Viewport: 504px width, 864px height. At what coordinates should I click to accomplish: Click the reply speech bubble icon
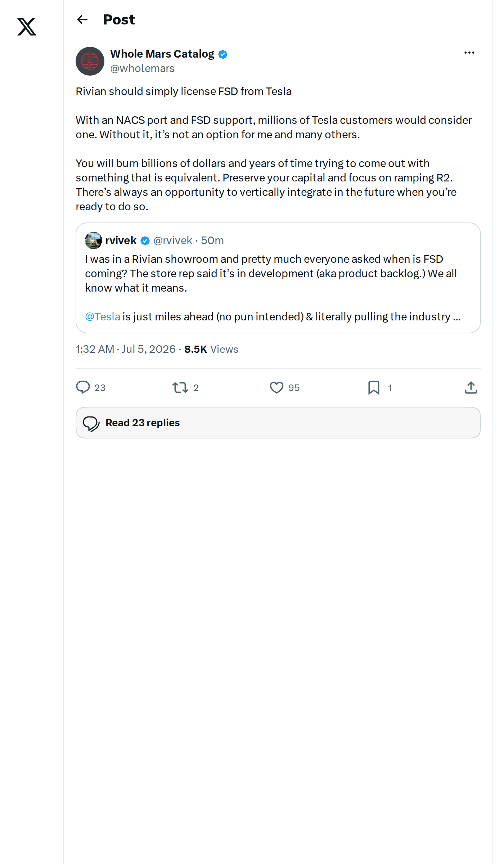click(83, 387)
